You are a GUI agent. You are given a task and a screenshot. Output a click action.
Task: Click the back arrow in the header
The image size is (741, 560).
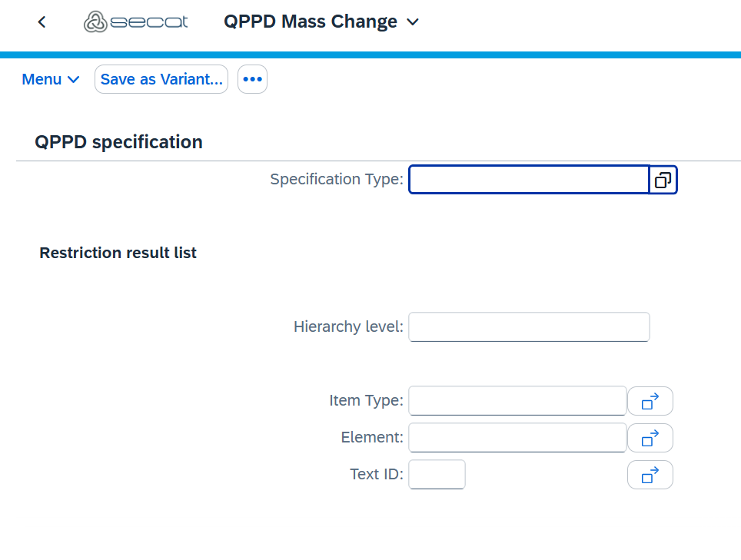42,22
